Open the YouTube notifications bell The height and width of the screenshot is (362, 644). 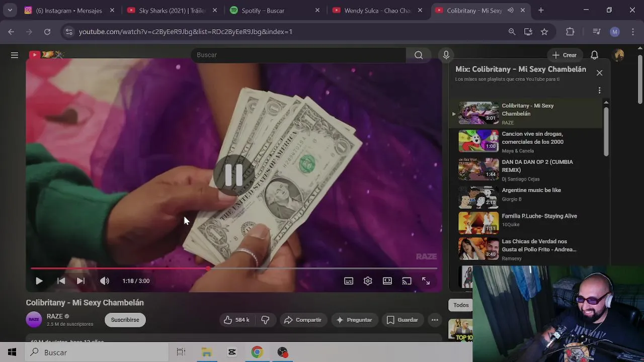594,55
